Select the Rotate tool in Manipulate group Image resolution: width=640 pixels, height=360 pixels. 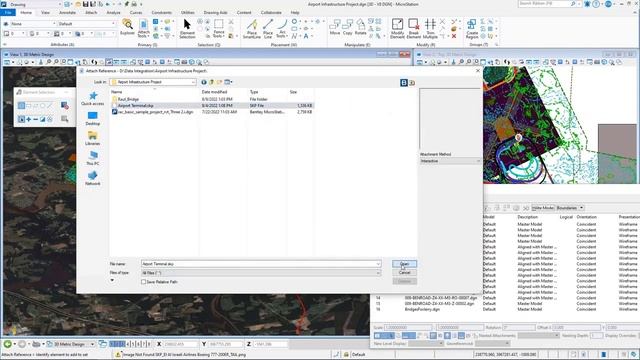click(360, 27)
